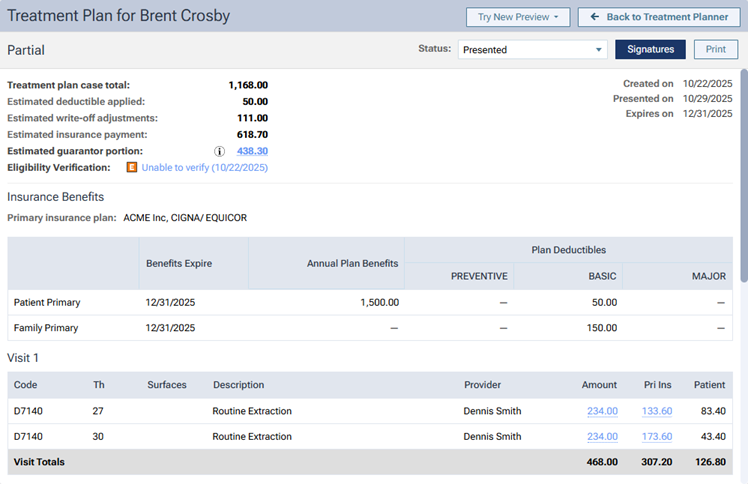
Task: Click the Signatures button
Action: tap(650, 49)
